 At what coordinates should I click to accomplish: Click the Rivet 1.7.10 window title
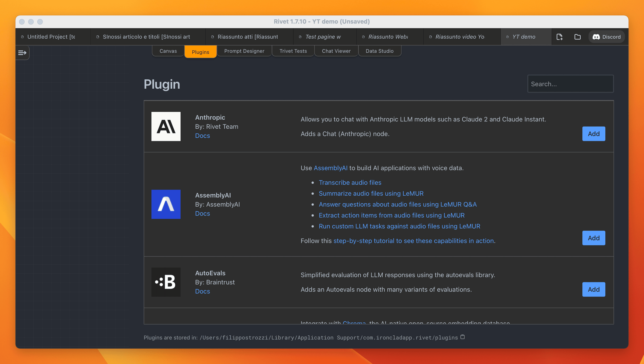321,22
